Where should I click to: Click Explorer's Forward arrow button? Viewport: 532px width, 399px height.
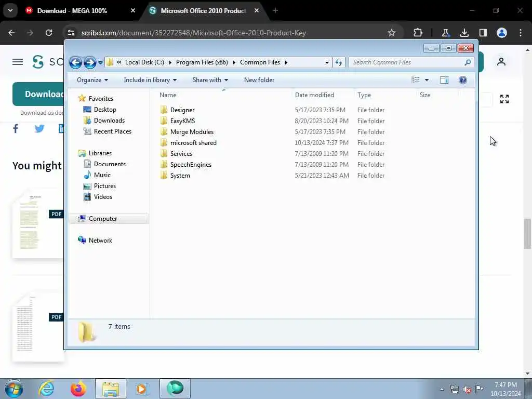click(x=90, y=62)
